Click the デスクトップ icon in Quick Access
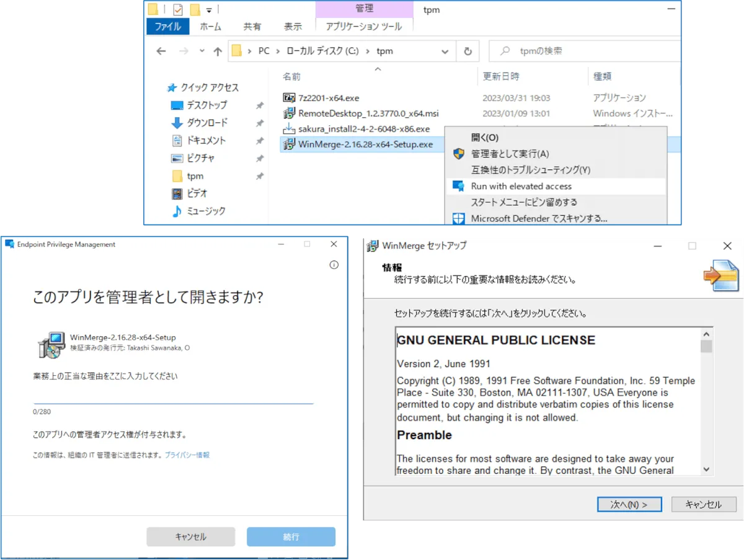This screenshot has height=560, width=744. [x=177, y=105]
